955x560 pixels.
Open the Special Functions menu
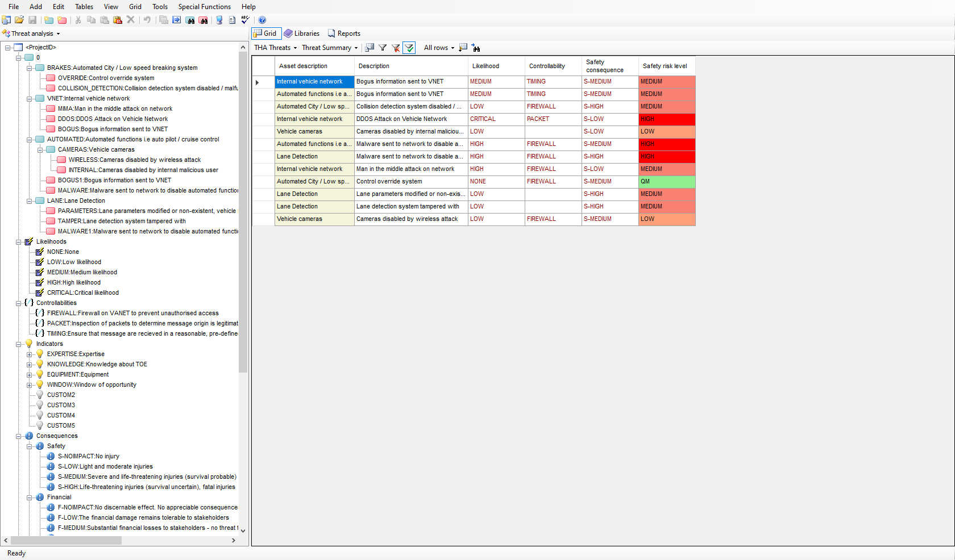pos(204,7)
